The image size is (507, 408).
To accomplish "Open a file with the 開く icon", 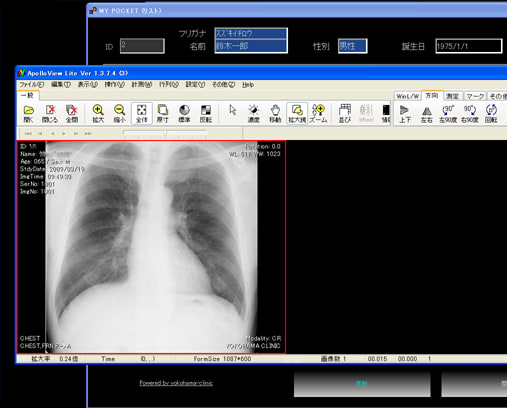I will click(29, 114).
